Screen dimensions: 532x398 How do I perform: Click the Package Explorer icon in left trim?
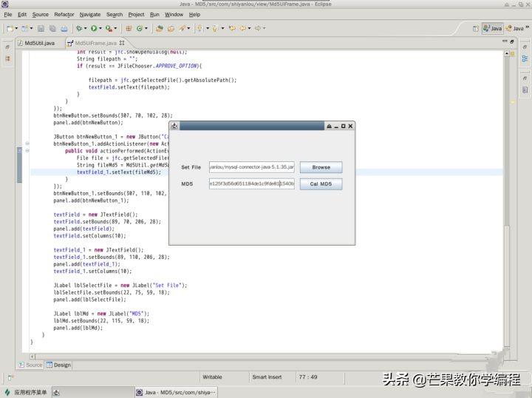7,58
